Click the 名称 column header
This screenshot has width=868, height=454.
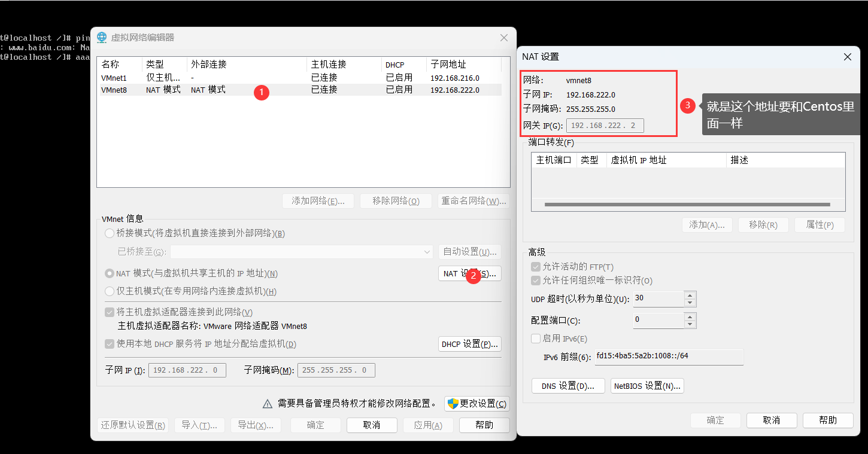tap(120, 64)
